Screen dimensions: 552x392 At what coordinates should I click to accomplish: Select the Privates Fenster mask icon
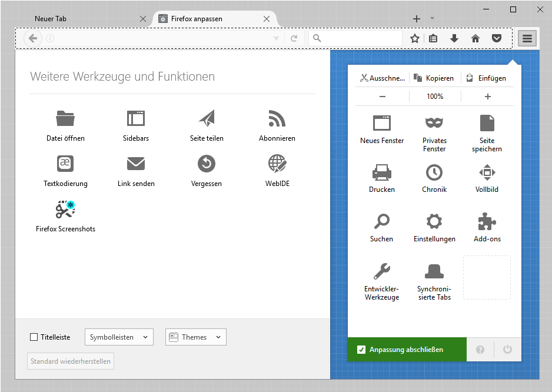(x=434, y=123)
